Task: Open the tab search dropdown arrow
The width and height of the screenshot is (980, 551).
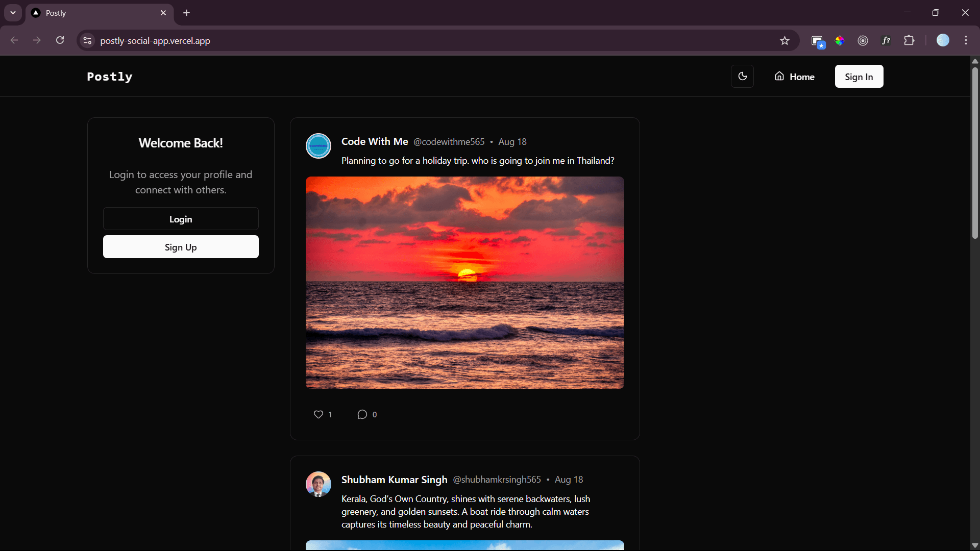Action: pos(13,13)
